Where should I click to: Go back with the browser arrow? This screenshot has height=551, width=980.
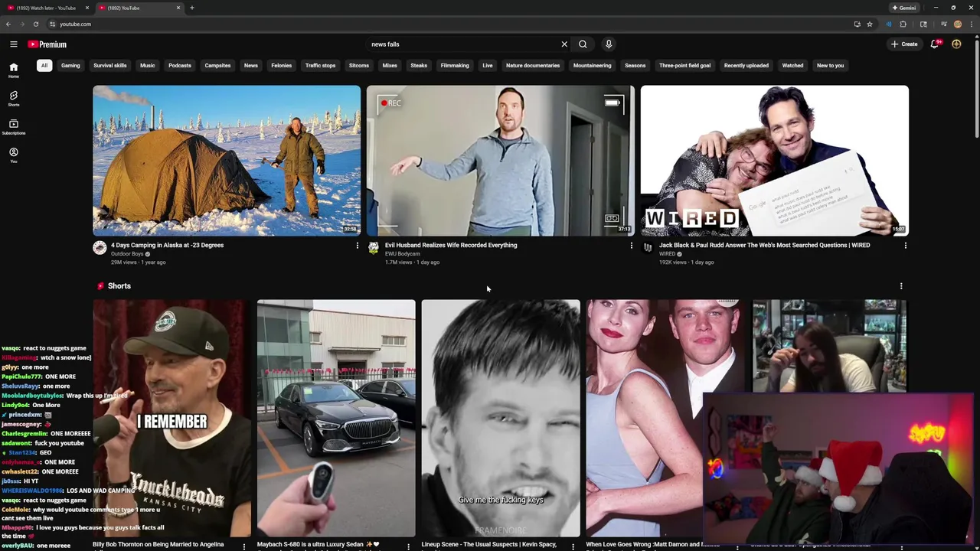click(x=8, y=24)
